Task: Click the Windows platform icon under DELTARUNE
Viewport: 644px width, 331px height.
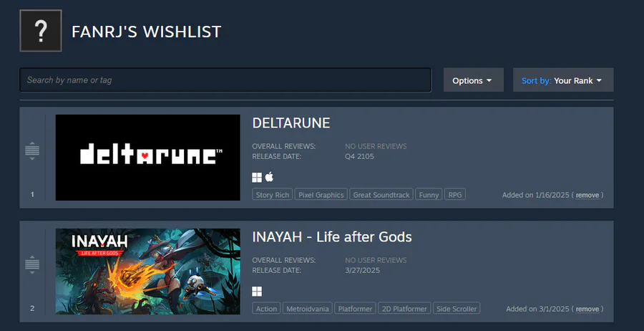Action: (257, 178)
